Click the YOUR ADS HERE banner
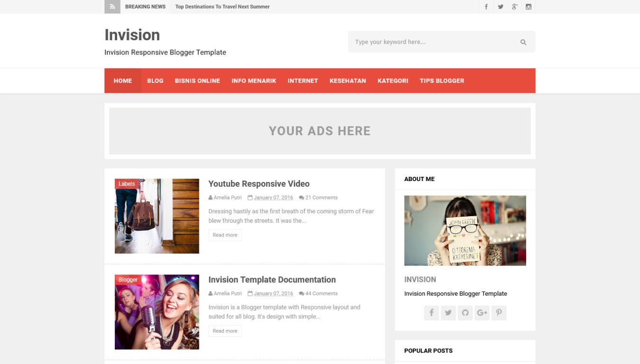640x364 pixels. [320, 131]
